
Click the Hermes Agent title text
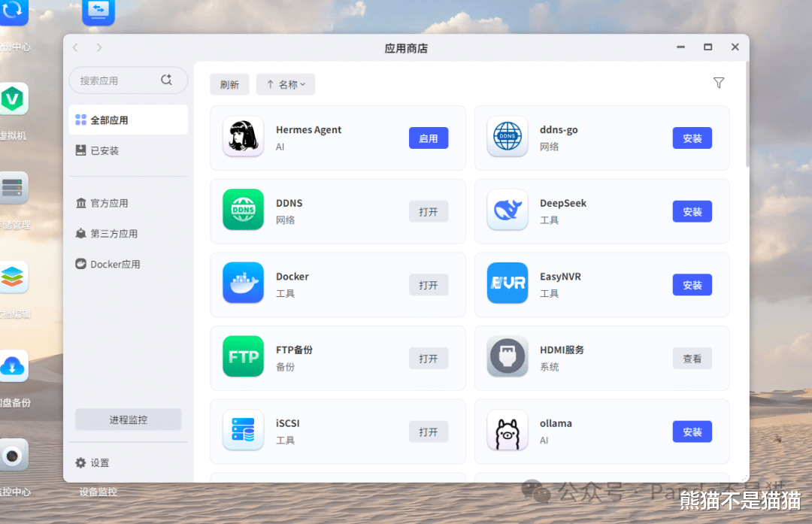(308, 129)
